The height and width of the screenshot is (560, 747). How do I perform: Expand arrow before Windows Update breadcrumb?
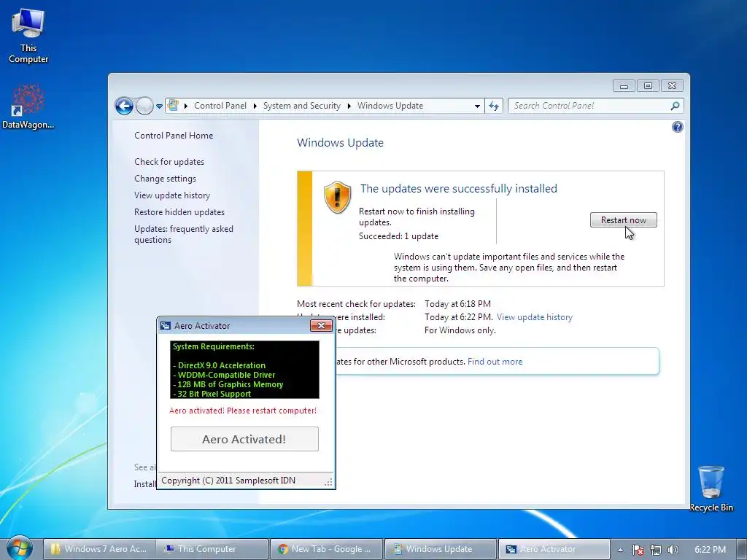pyautogui.click(x=349, y=106)
